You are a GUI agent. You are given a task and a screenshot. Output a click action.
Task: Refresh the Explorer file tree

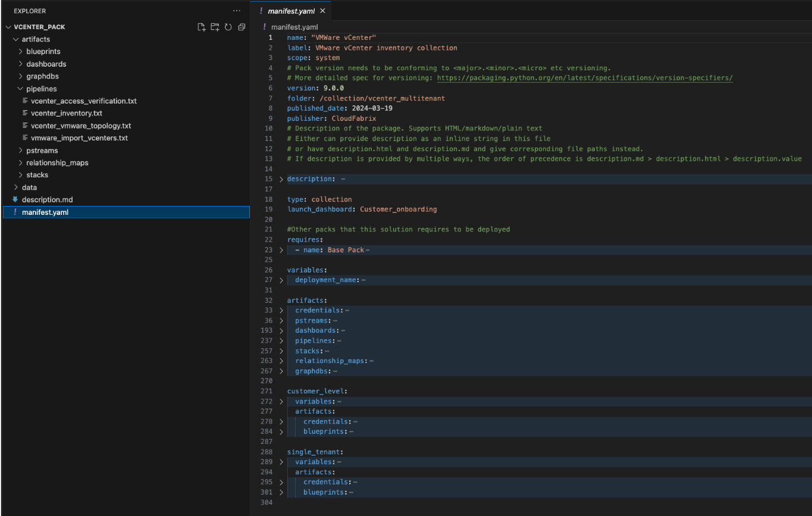[228, 27]
